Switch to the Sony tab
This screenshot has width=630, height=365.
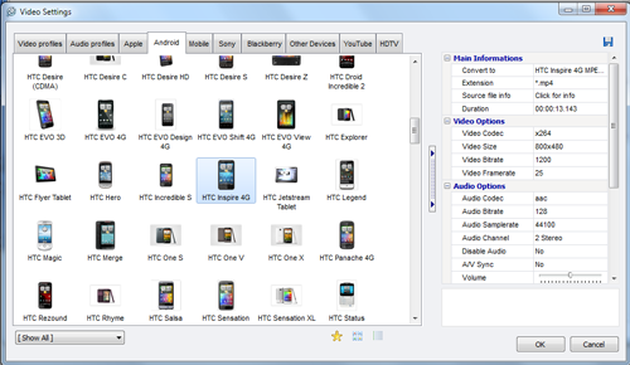tap(227, 43)
